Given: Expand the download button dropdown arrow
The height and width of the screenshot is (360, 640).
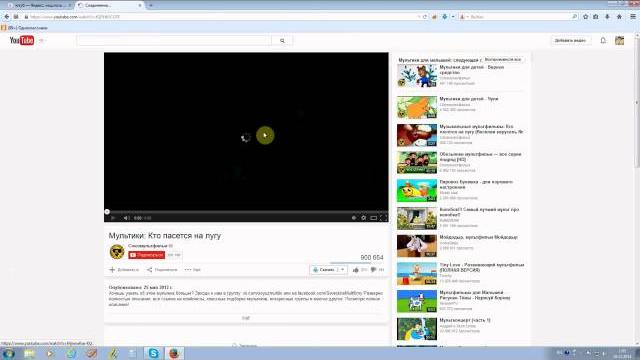Looking at the screenshot, I should click(x=342, y=270).
